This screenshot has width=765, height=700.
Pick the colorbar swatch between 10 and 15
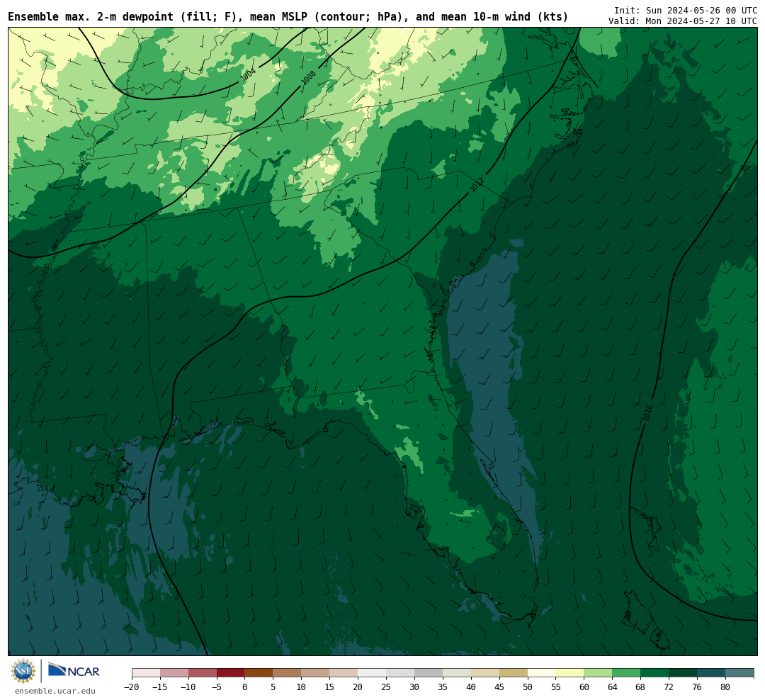(316, 673)
